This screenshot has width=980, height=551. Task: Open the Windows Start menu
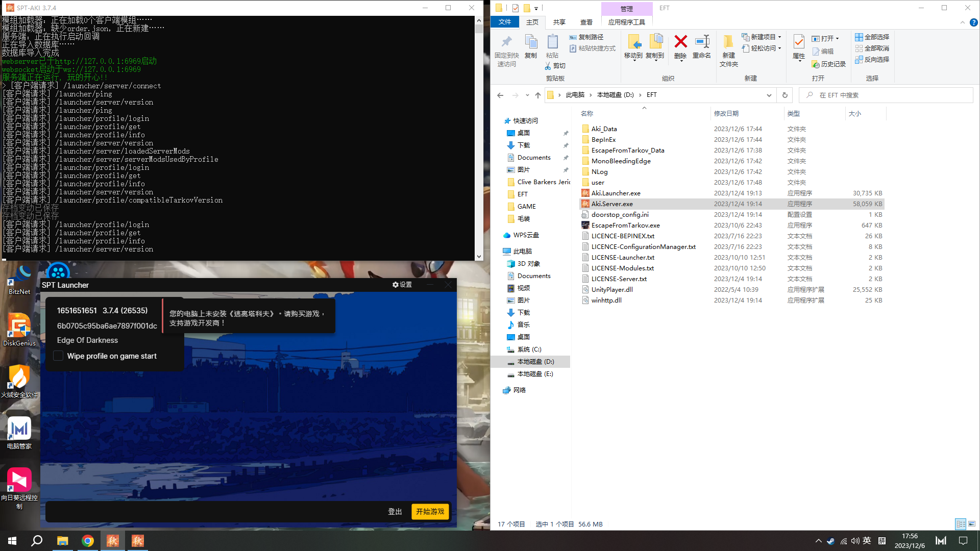tap(12, 541)
